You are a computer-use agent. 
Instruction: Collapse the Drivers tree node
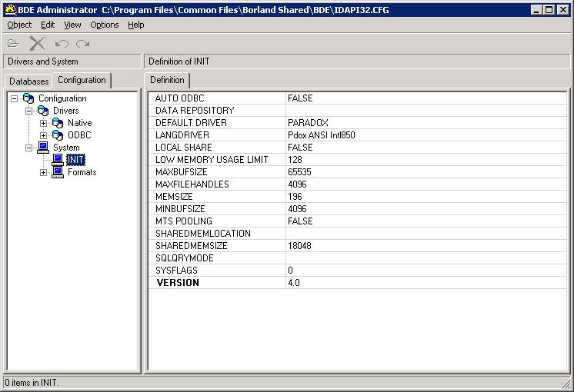tap(28, 111)
